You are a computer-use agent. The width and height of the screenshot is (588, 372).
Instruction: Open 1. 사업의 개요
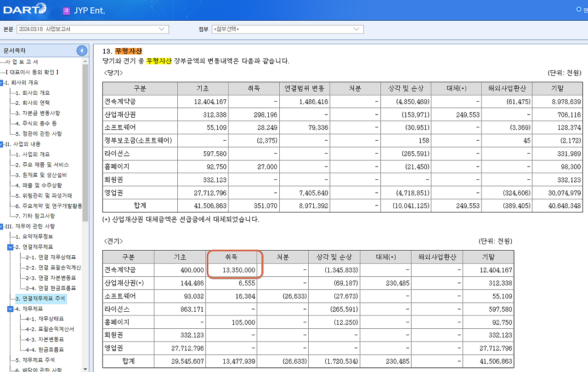(x=33, y=155)
